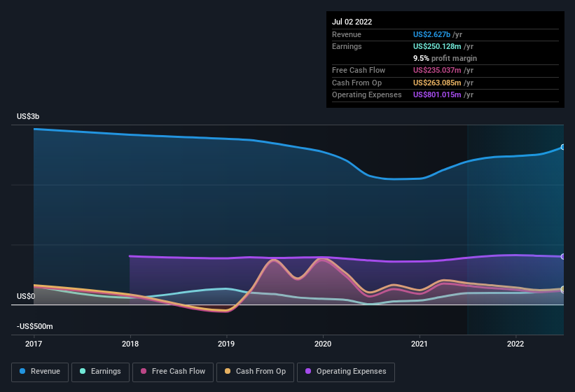Image resolution: width=575 pixels, height=392 pixels.
Task: Select the 2021 x-axis label
Action: coord(419,344)
